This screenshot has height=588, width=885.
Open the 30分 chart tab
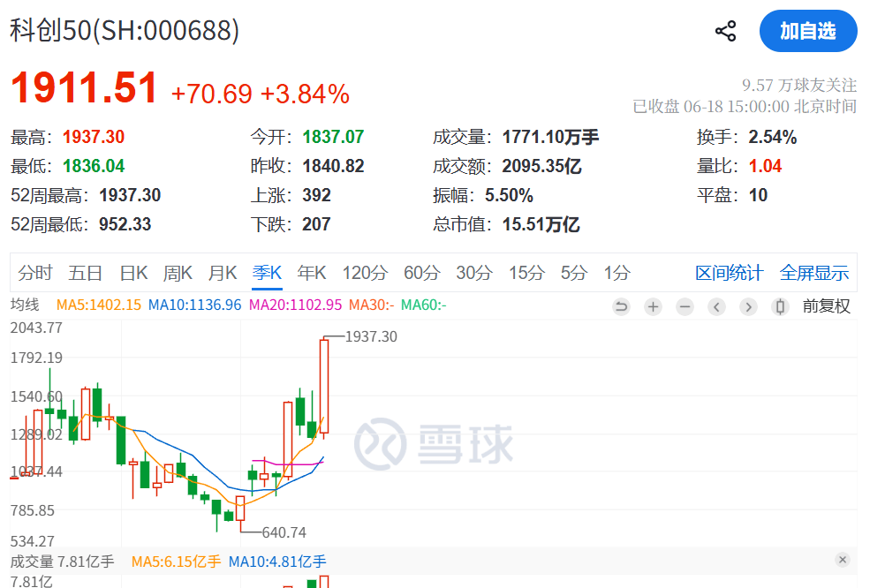pos(474,273)
